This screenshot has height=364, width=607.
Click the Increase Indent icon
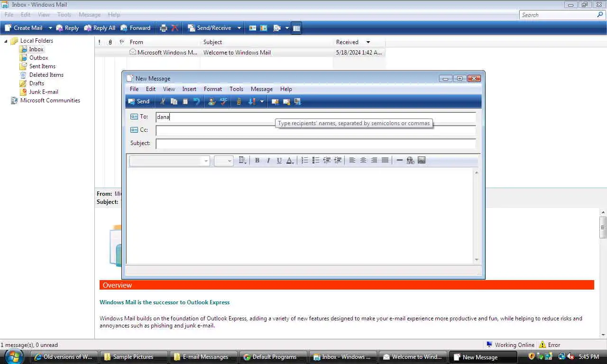338,161
